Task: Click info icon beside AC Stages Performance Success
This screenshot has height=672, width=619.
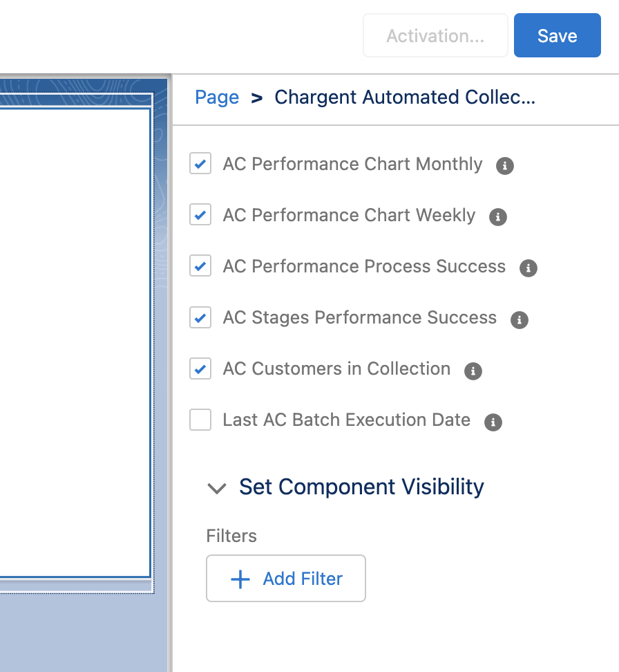Action: point(520,319)
